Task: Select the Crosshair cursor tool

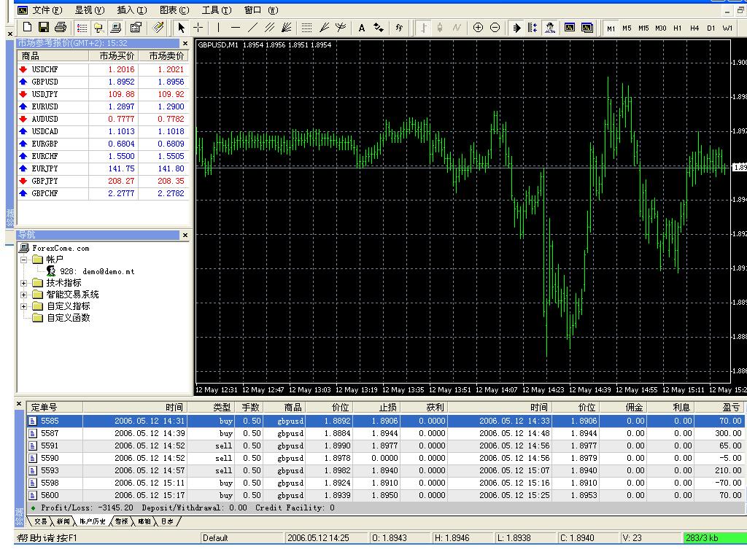Action: (x=198, y=28)
